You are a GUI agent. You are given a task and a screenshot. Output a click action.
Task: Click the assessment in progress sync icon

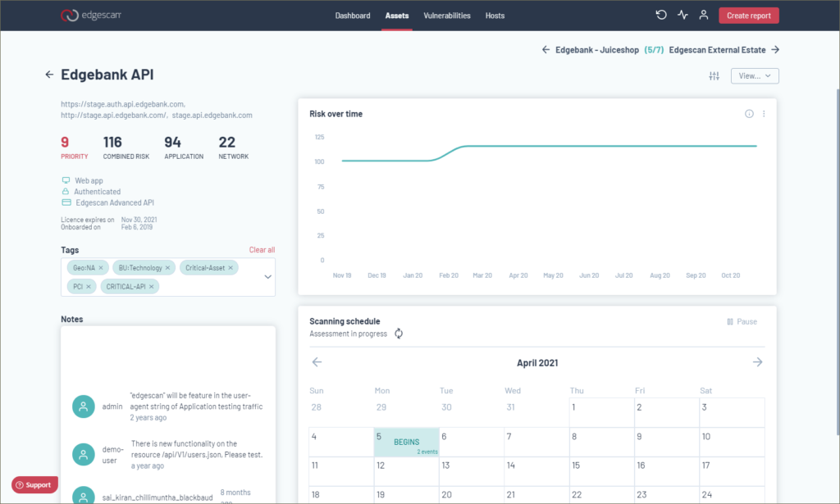point(399,334)
